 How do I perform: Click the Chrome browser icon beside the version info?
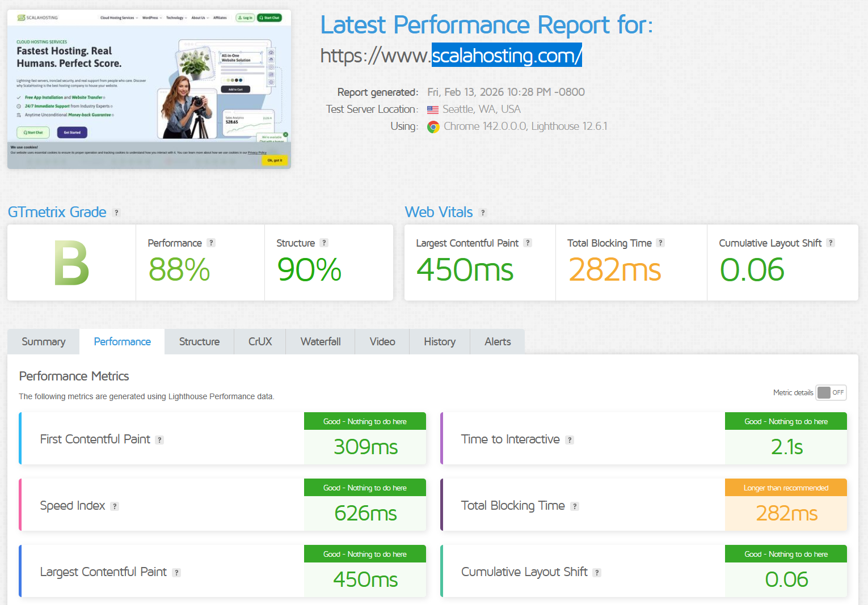(433, 126)
